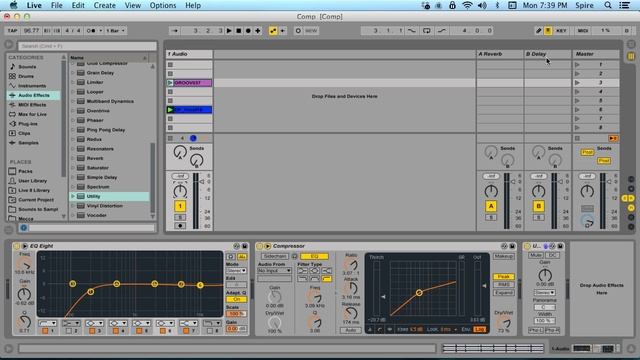This screenshot has width=640, height=360.
Task: Open EQ Eight Mode dropdown
Action: [236, 271]
